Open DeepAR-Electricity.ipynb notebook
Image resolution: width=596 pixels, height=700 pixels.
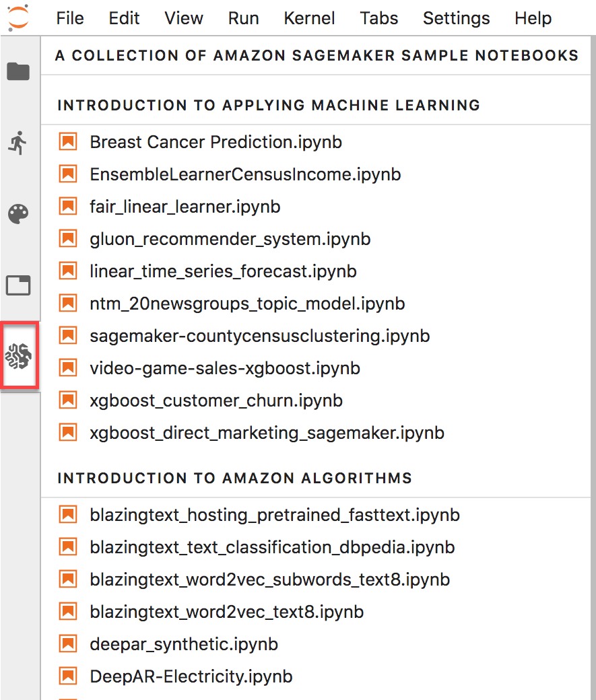click(x=191, y=676)
